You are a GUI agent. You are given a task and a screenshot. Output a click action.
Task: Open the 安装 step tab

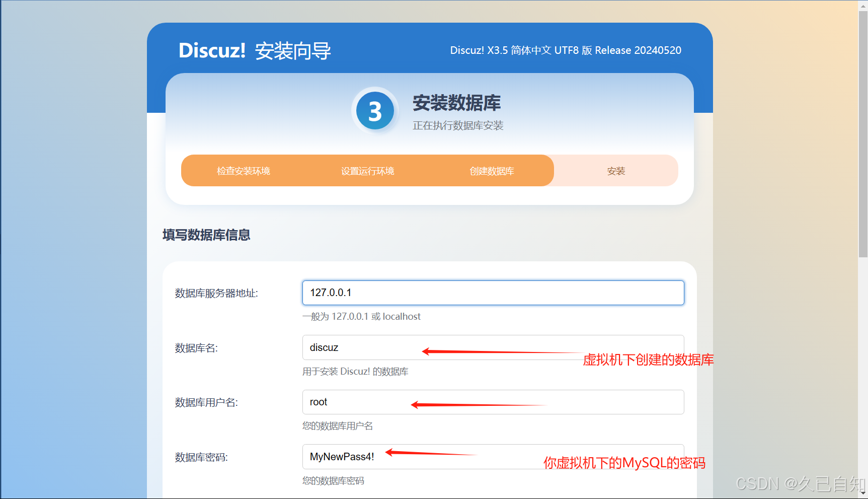click(x=615, y=171)
